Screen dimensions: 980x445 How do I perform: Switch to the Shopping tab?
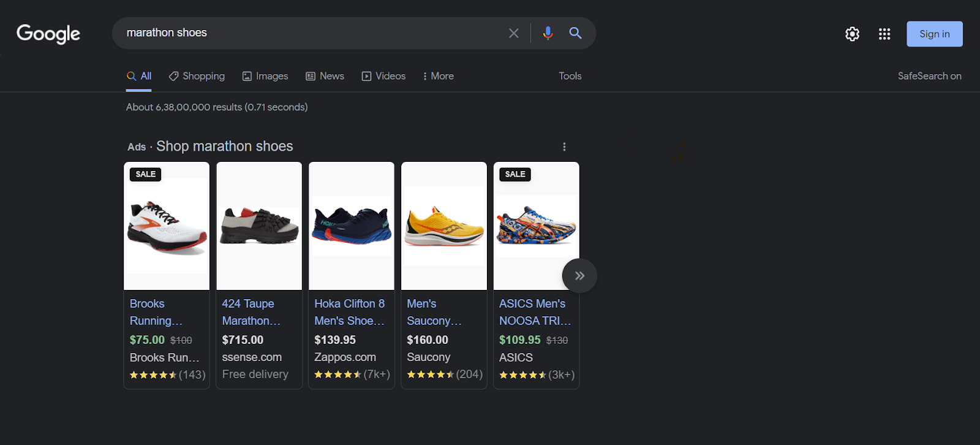197,76
